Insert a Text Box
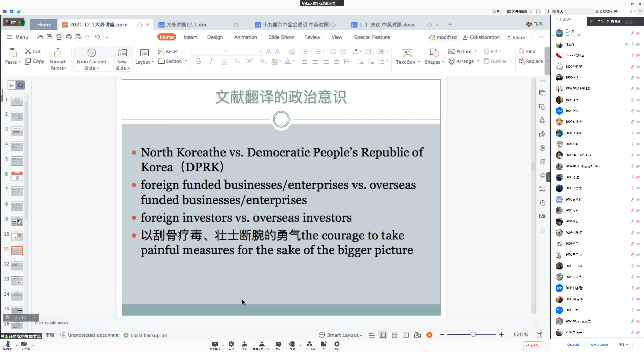Screen dimensions: 644x352 406,56
